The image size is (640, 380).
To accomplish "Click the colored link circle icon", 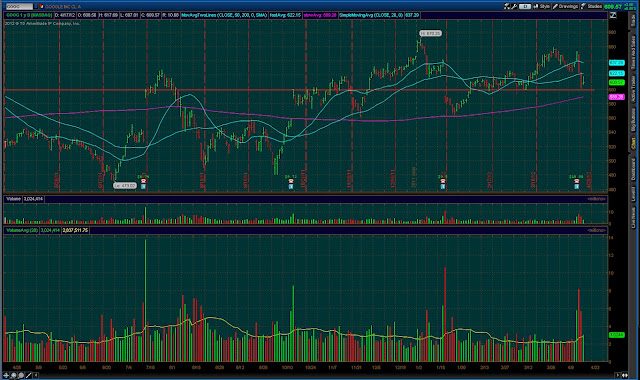I will tap(41, 7).
